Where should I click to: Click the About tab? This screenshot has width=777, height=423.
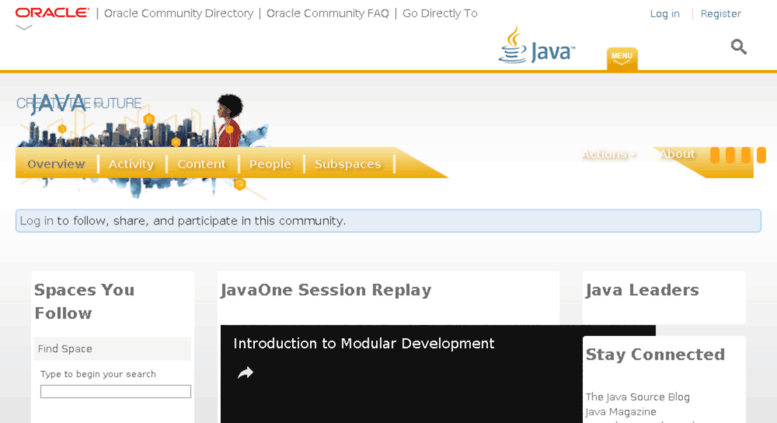pos(677,155)
